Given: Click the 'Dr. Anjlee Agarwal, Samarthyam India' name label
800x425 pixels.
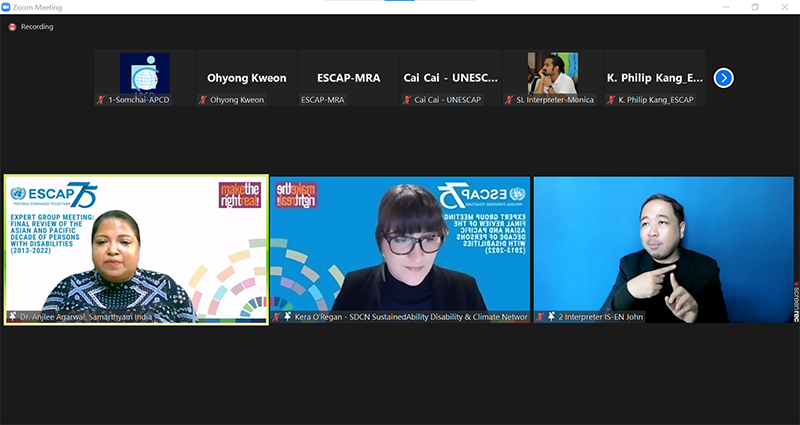Looking at the screenshot, I should (86, 317).
